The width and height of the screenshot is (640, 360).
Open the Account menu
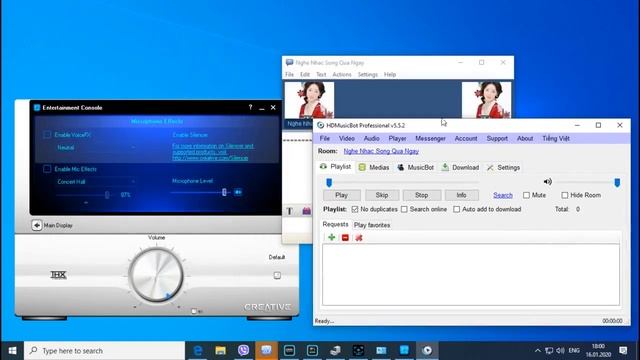click(x=466, y=138)
